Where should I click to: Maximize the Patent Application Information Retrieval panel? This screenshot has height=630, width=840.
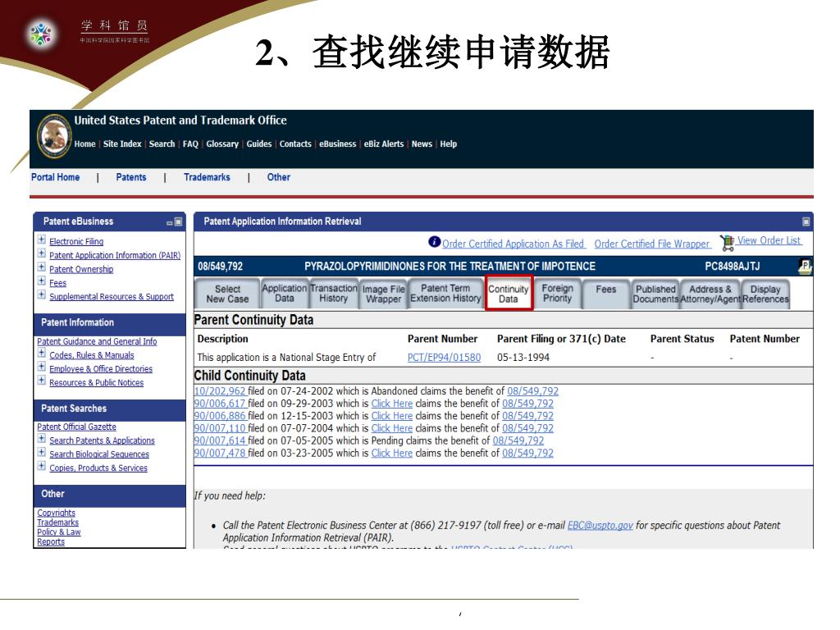(806, 221)
